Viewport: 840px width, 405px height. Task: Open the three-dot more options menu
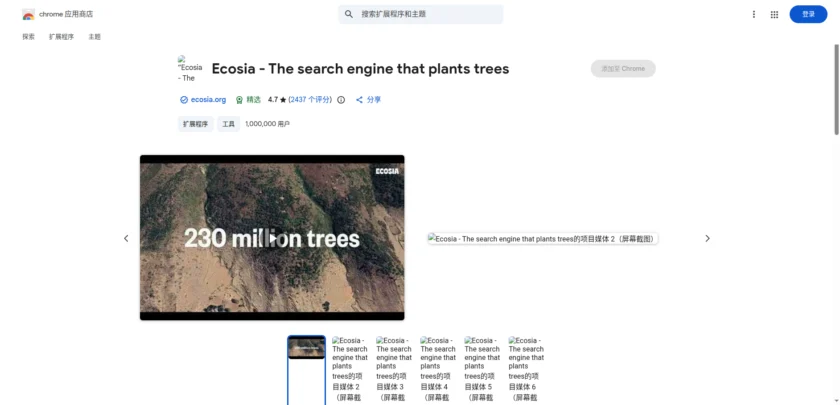(x=754, y=14)
